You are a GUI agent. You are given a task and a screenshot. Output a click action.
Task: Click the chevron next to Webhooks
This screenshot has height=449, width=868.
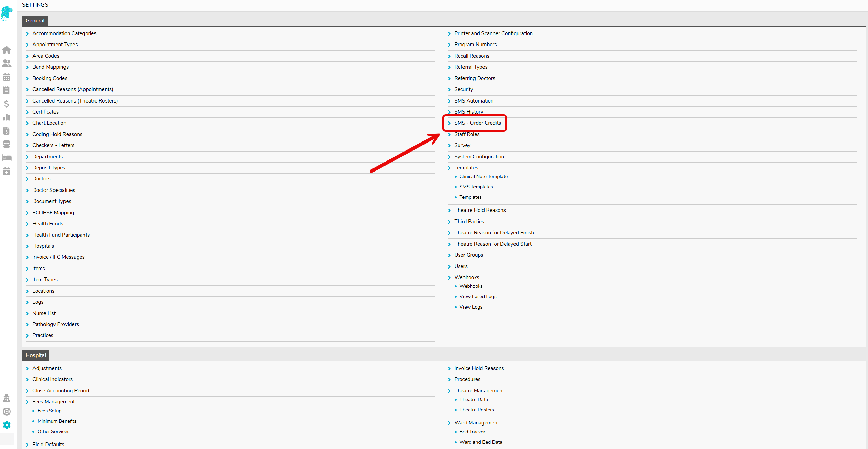pyautogui.click(x=449, y=278)
